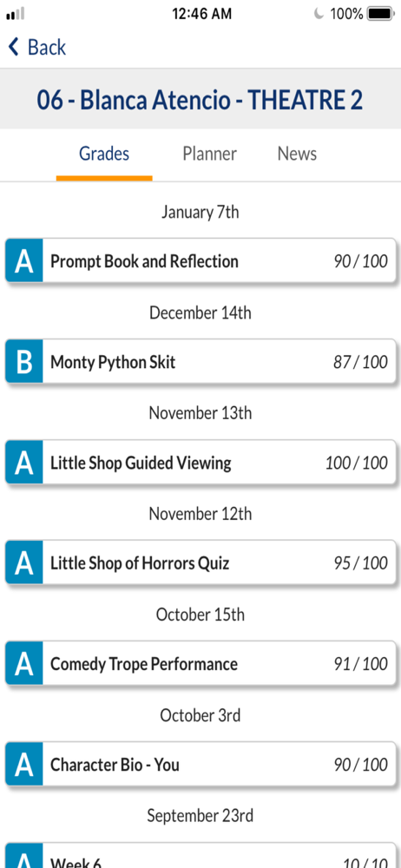Select the Grades tab
This screenshot has height=868, width=401.
point(104,154)
